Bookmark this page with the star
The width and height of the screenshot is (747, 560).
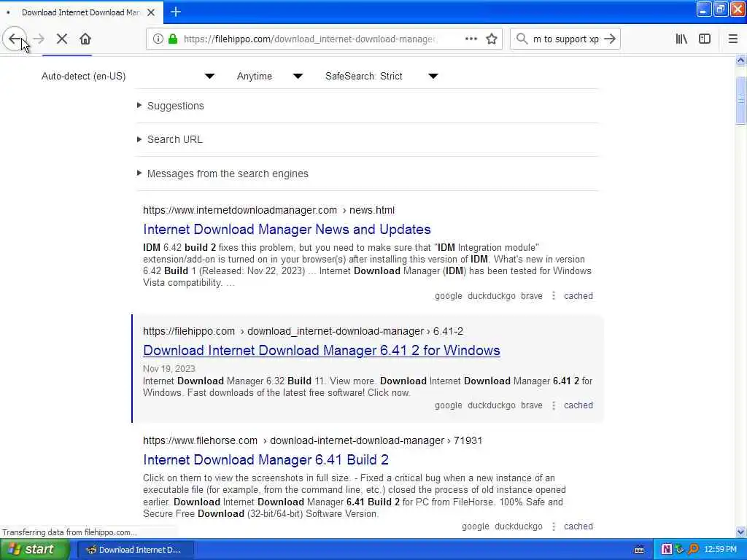point(492,39)
